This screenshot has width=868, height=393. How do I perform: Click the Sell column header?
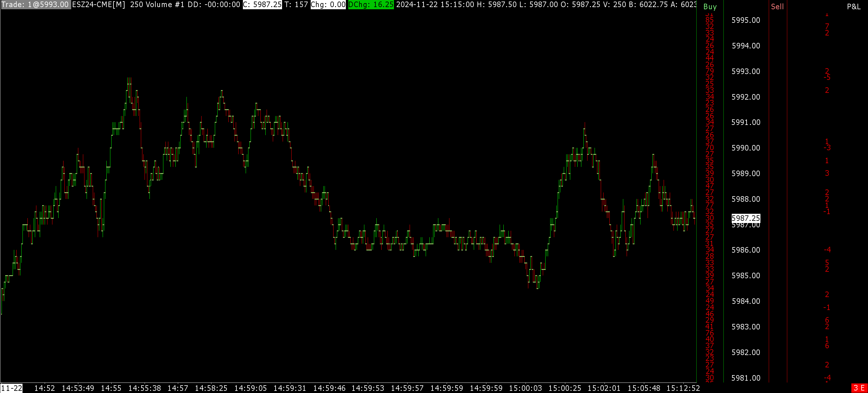[x=777, y=6]
